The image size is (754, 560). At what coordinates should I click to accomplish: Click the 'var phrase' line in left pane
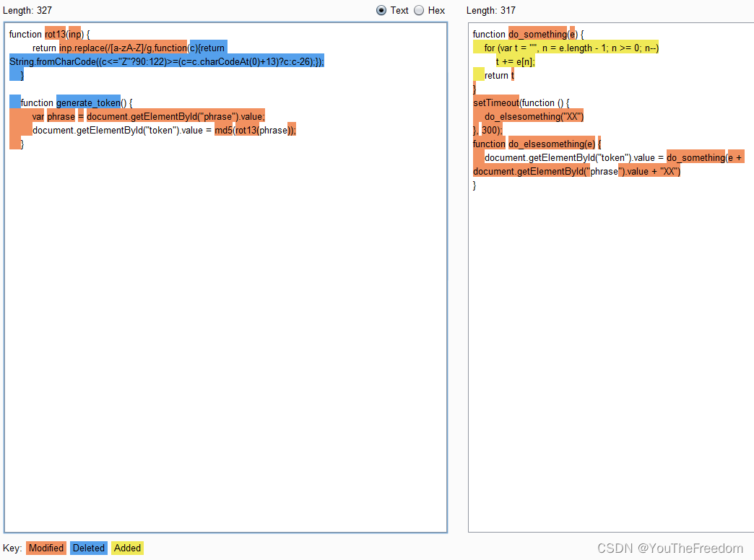[149, 116]
